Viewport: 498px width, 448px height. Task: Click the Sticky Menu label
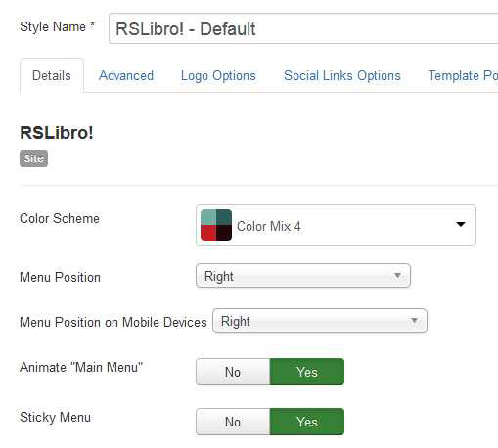55,417
